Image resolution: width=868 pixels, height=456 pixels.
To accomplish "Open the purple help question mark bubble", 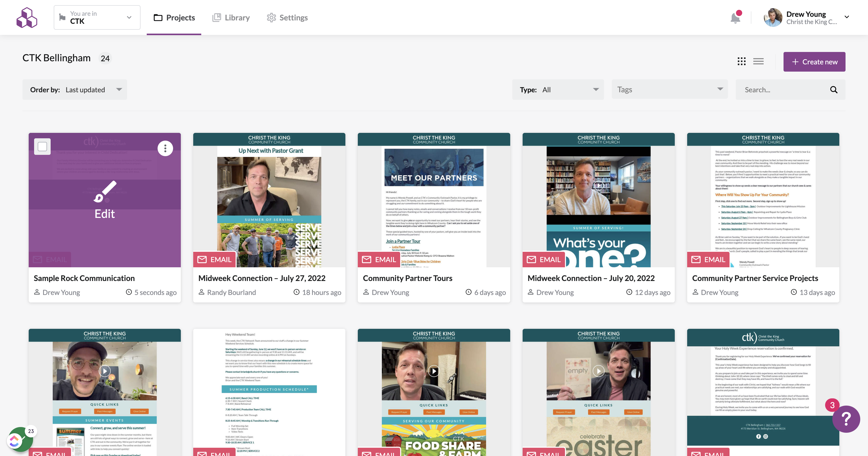I will click(846, 419).
